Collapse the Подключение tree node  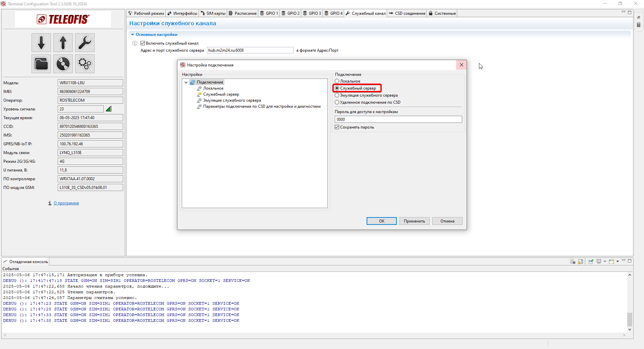186,82
